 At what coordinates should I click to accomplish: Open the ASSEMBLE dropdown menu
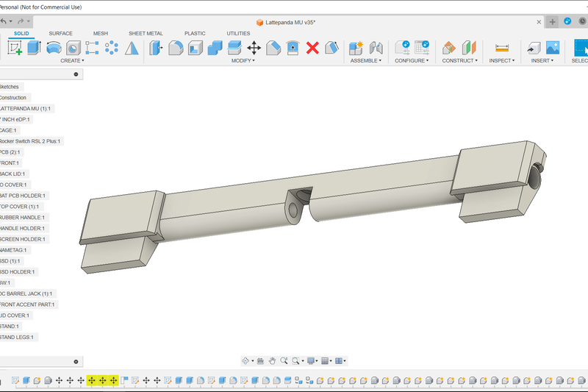(365, 60)
